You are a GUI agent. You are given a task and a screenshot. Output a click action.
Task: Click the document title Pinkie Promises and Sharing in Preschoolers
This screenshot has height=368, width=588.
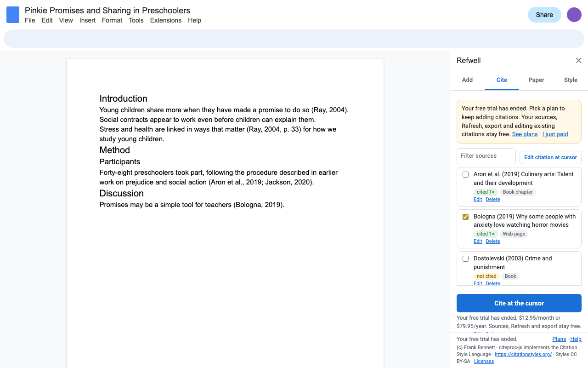click(107, 11)
